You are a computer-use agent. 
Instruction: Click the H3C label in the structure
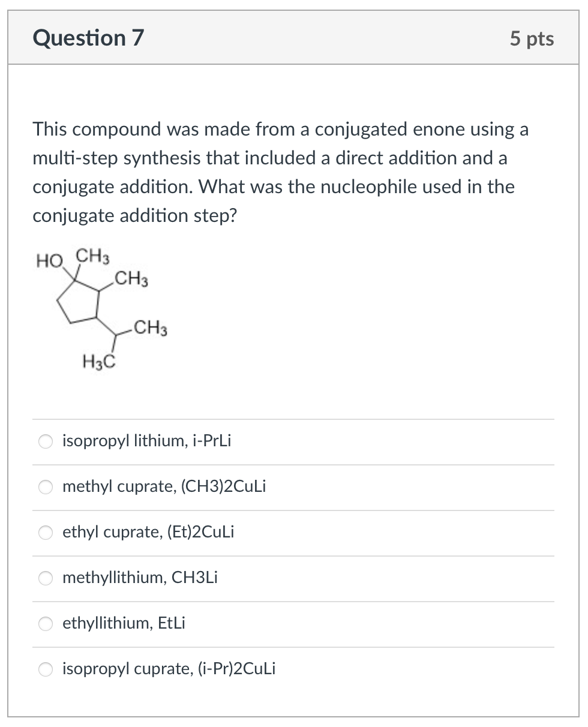point(98,361)
